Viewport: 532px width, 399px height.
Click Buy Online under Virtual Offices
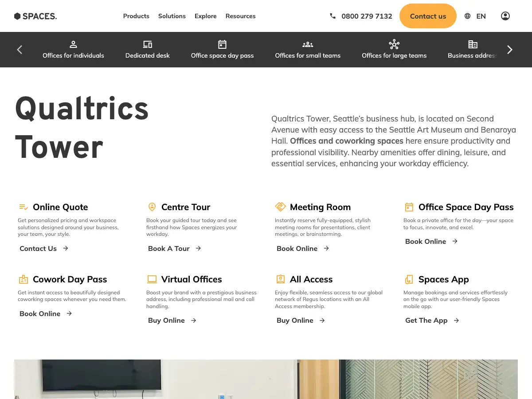point(166,321)
